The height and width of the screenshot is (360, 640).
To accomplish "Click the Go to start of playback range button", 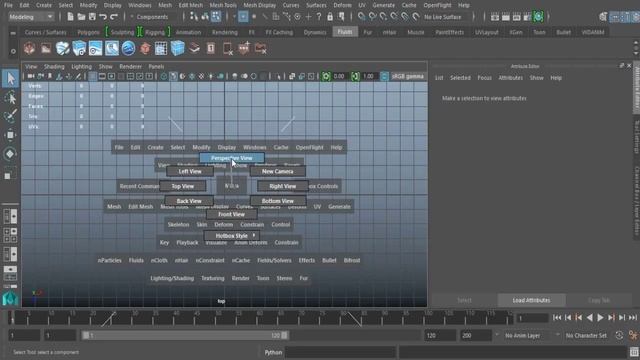I will (x=557, y=317).
